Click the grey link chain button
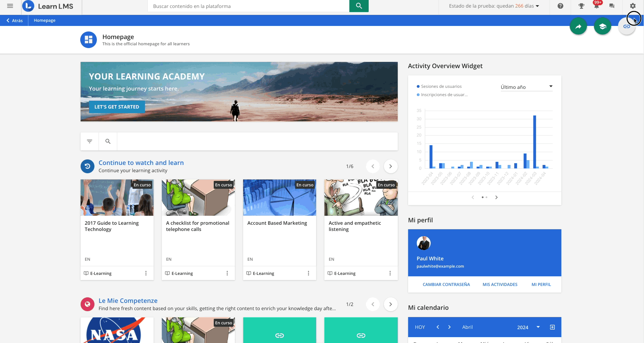Screen dimensions: 644x343 pyautogui.click(x=627, y=26)
